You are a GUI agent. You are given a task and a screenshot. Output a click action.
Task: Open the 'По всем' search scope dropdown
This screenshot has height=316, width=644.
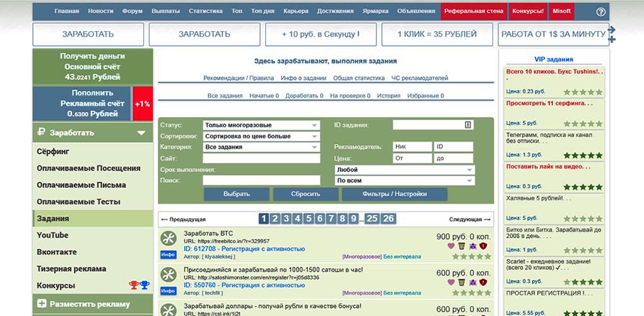pyautogui.click(x=405, y=180)
